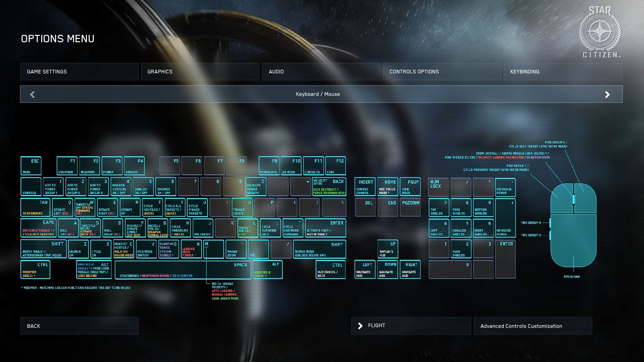644x362 pixels.
Task: Click the Insert Change Camera key
Action: [365, 187]
